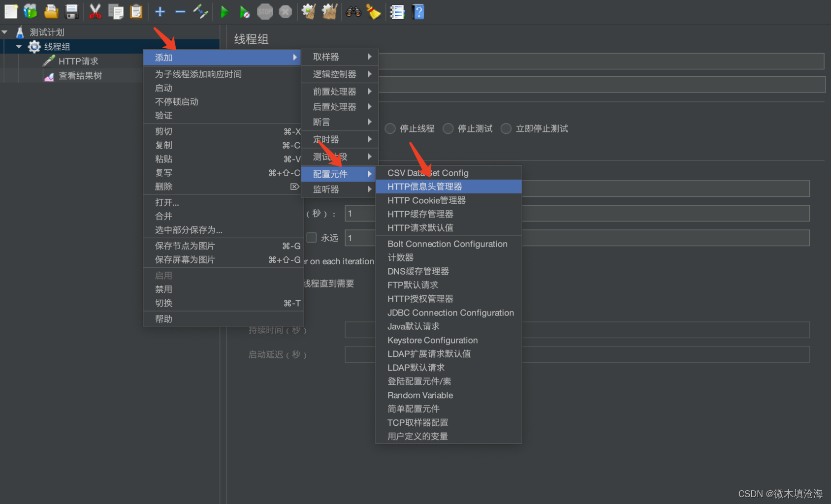This screenshot has height=504, width=831.
Task: Click the 持续时间（秒） input field
Action: [577, 330]
